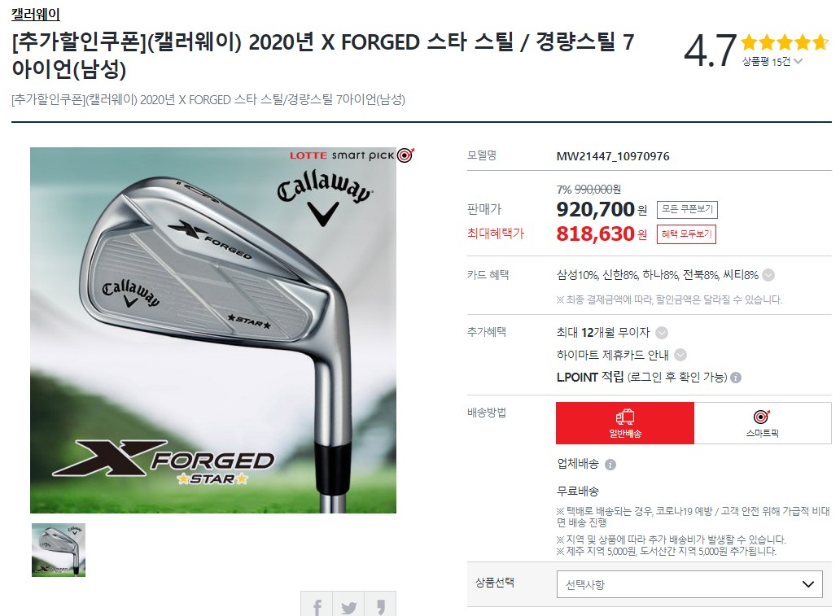The height and width of the screenshot is (616, 840).
Task: Click the Lotte smart pick target icon
Action: 405,155
